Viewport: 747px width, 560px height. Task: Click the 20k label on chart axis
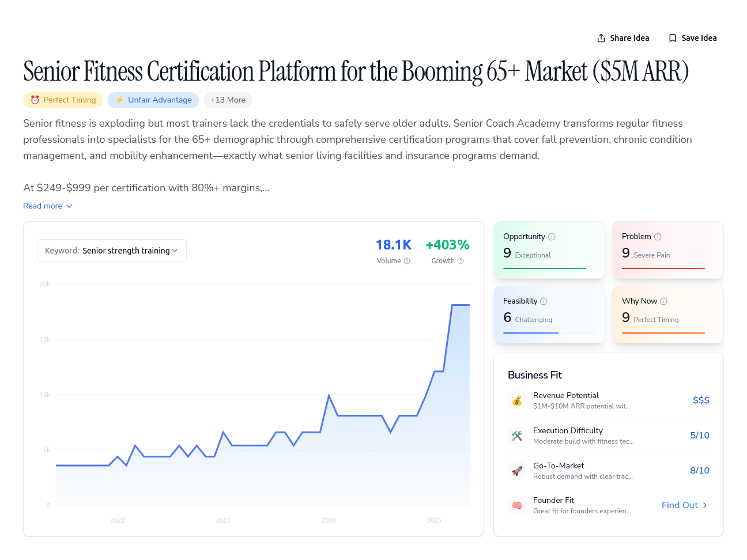click(x=45, y=284)
